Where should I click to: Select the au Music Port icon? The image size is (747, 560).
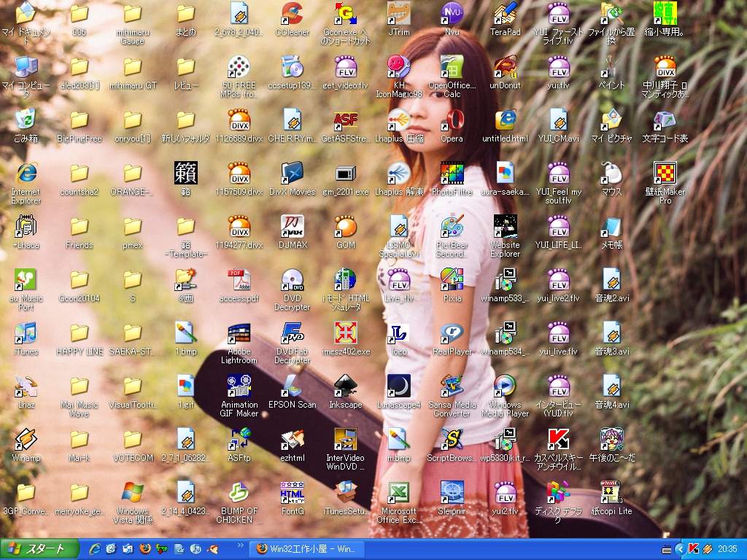(x=26, y=280)
